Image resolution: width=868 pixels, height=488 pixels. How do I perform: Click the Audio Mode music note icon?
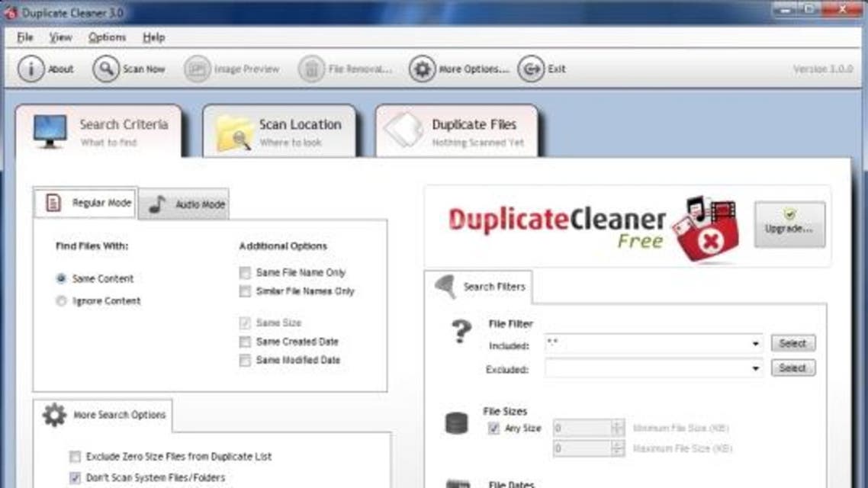point(157,204)
